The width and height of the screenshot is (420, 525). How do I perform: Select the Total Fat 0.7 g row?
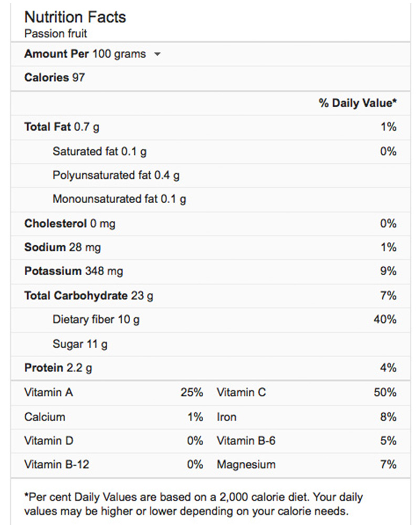click(61, 127)
